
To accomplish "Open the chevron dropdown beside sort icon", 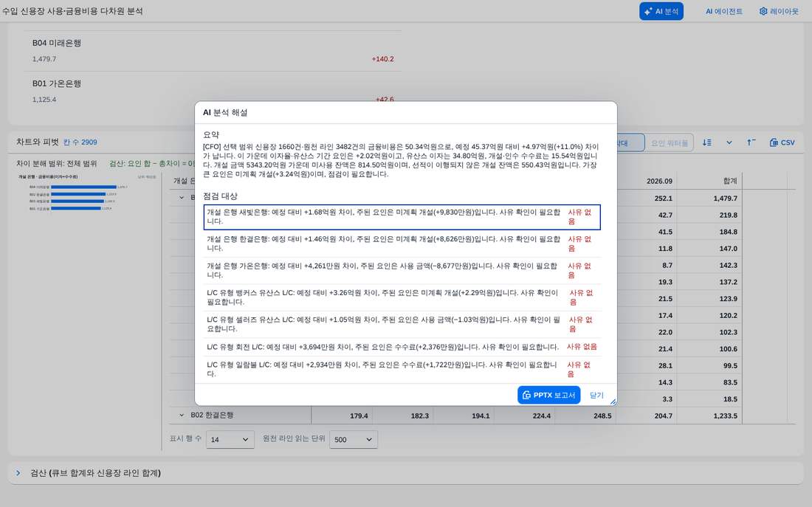I will click(x=729, y=142).
